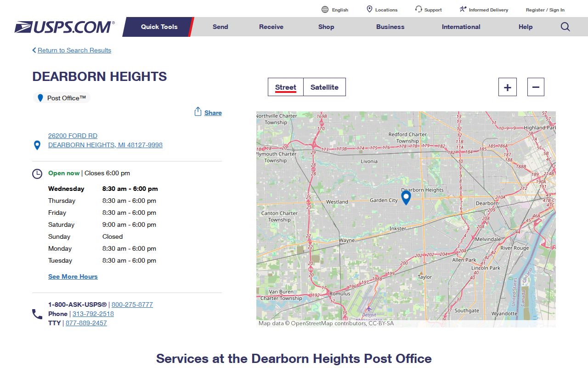Open the Help menu
This screenshot has height=368, width=588.
526,27
